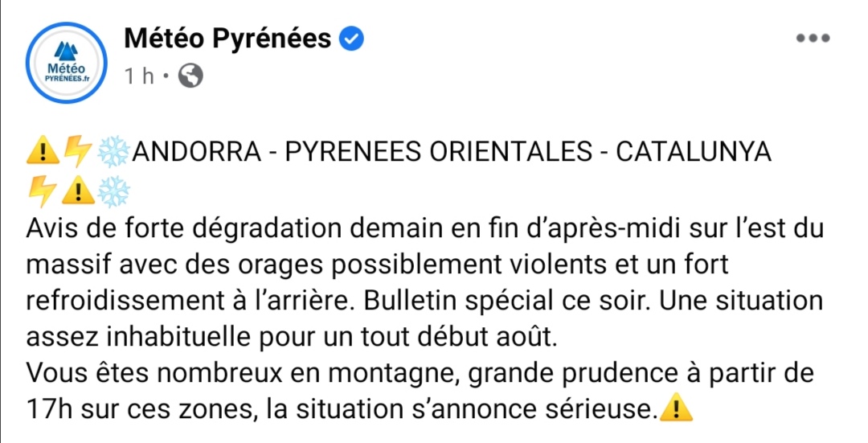Open the post's "1 h" timestamp

pos(139,76)
